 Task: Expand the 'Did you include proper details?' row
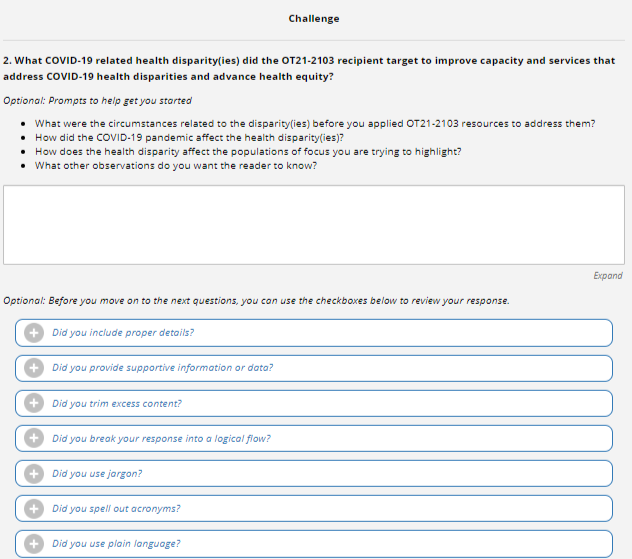coord(123,333)
